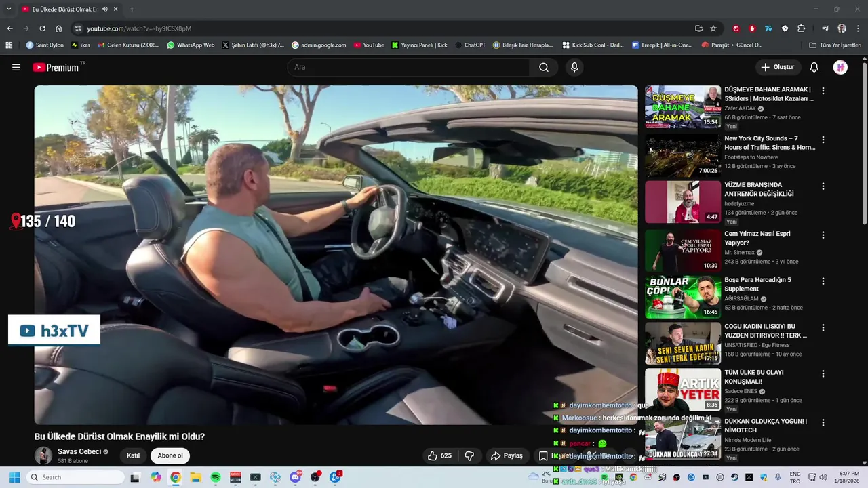Screen dimensions: 868x488
Task: Open options for Boşa Para Harcadığın video
Action: [x=823, y=281]
